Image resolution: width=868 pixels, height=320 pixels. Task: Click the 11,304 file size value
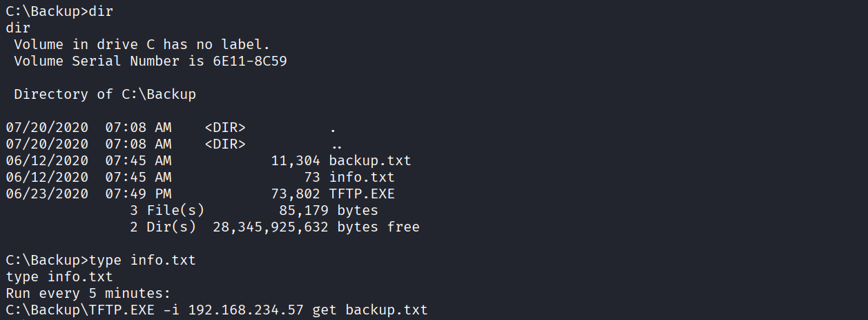click(296, 161)
